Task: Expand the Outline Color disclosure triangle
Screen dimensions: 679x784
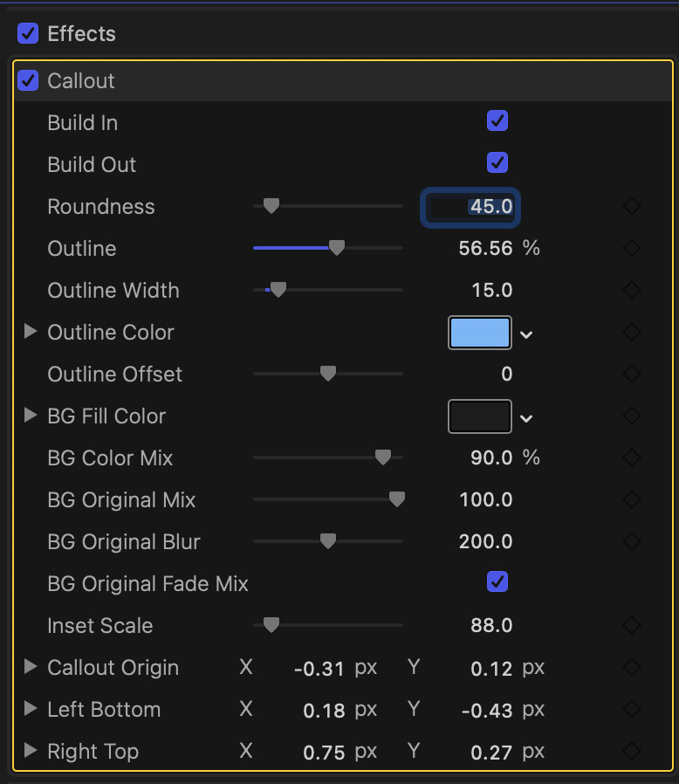Action: click(31, 332)
